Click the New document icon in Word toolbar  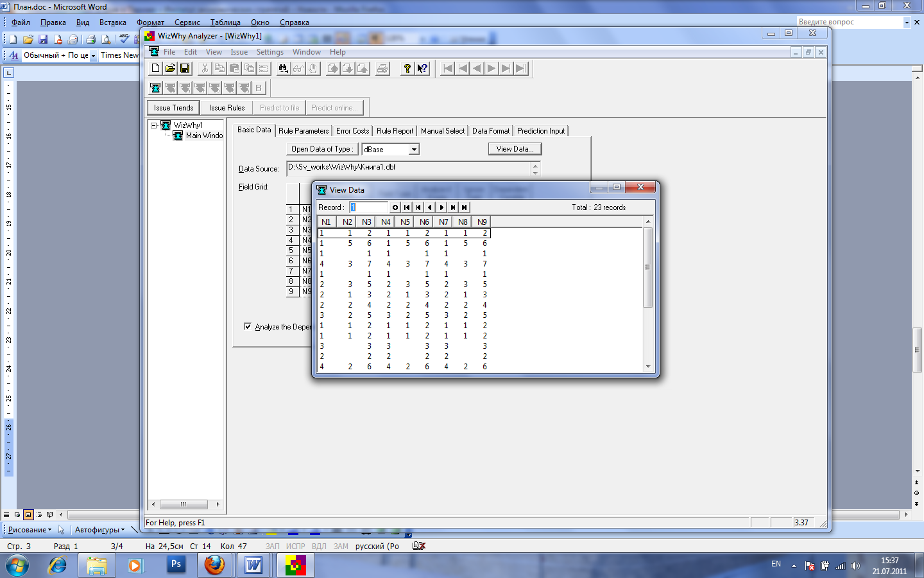(13, 39)
